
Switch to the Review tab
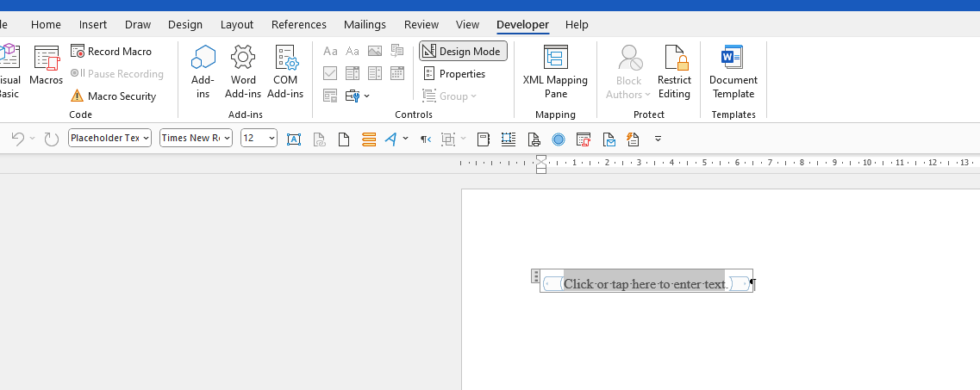(421, 24)
